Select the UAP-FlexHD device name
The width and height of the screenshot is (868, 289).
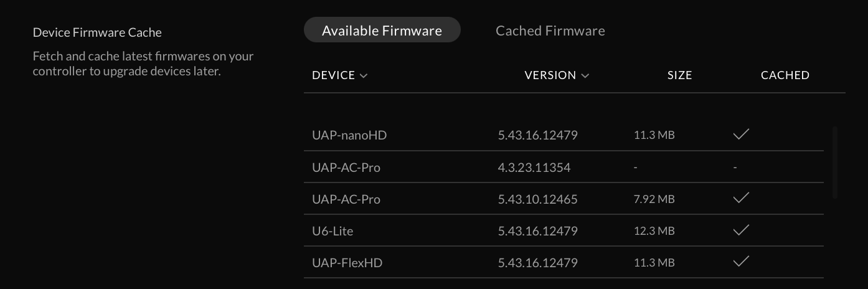coord(347,263)
